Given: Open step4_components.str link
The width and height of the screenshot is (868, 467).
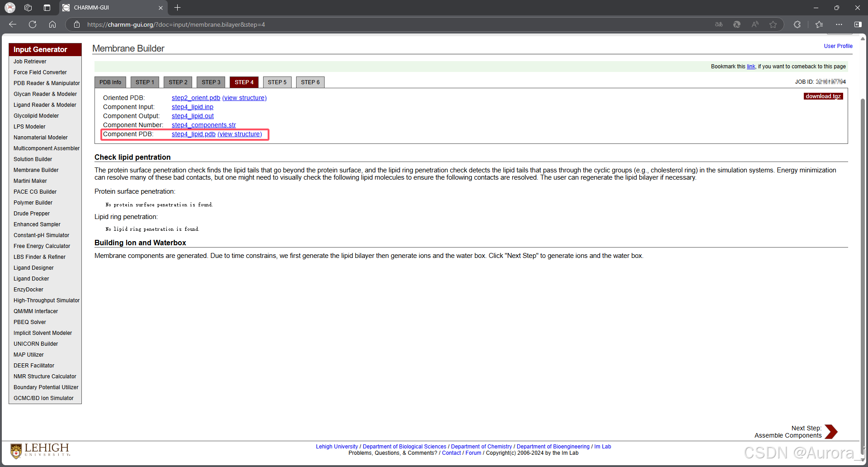Looking at the screenshot, I should tap(204, 125).
